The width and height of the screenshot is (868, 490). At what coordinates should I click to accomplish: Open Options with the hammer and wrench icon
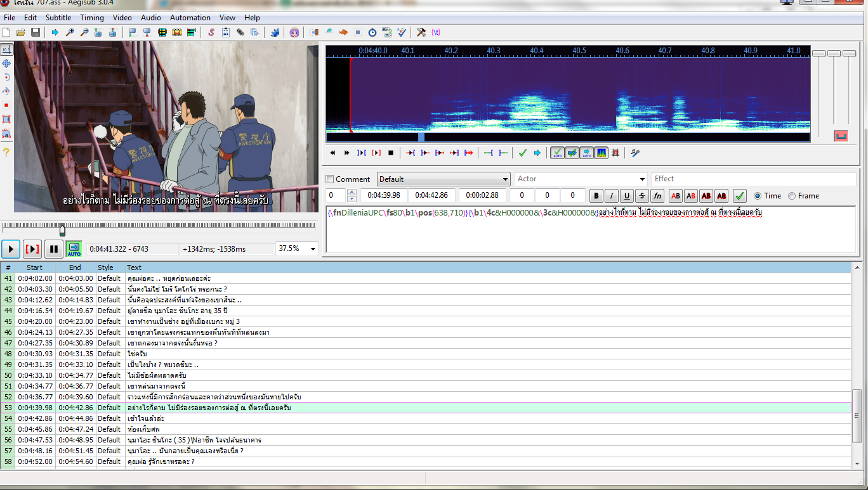(x=421, y=32)
